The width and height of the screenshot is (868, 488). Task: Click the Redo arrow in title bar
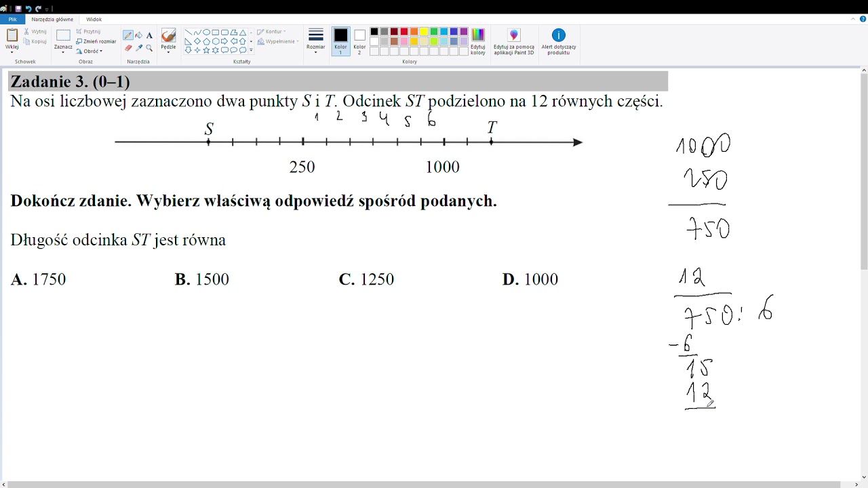coord(38,9)
